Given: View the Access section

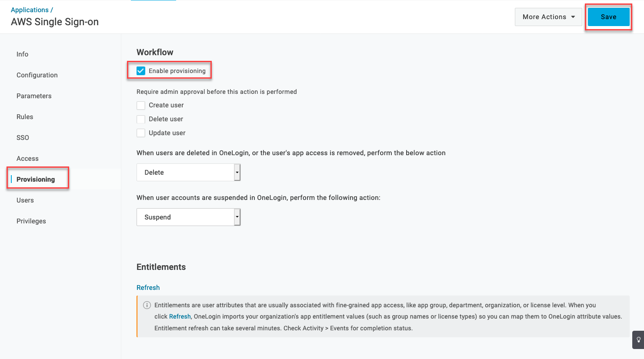Looking at the screenshot, I should [27, 158].
